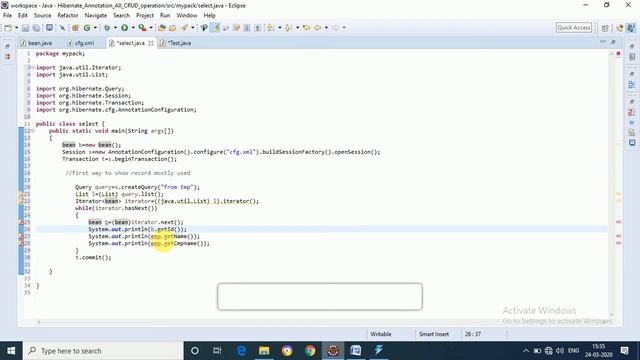Open the Package Explorer from left trim
640x360 pixels.
(8, 57)
